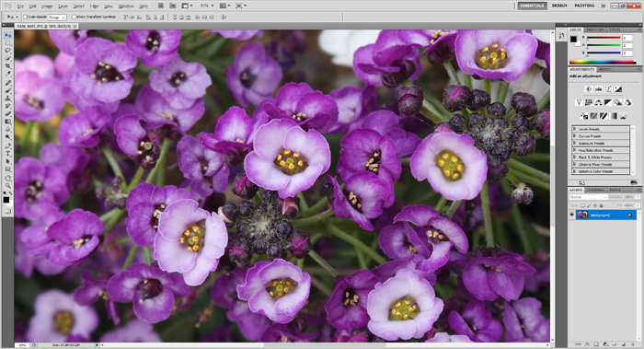Select the Clone Stamp tool

tap(7, 99)
